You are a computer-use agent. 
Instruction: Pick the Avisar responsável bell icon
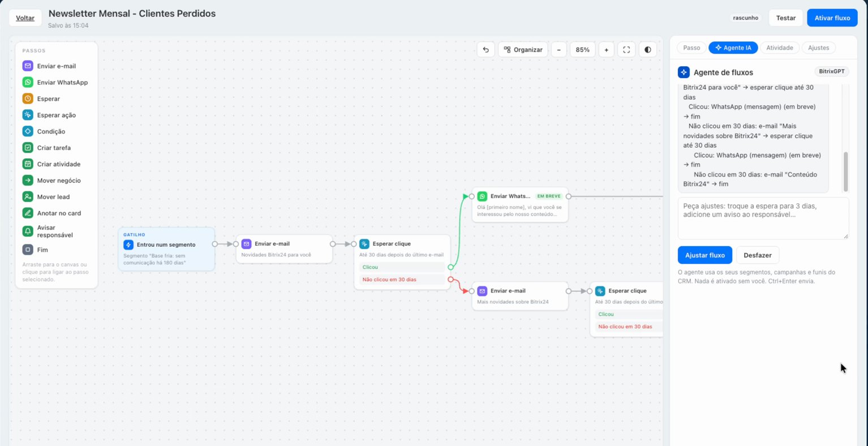[28, 231]
